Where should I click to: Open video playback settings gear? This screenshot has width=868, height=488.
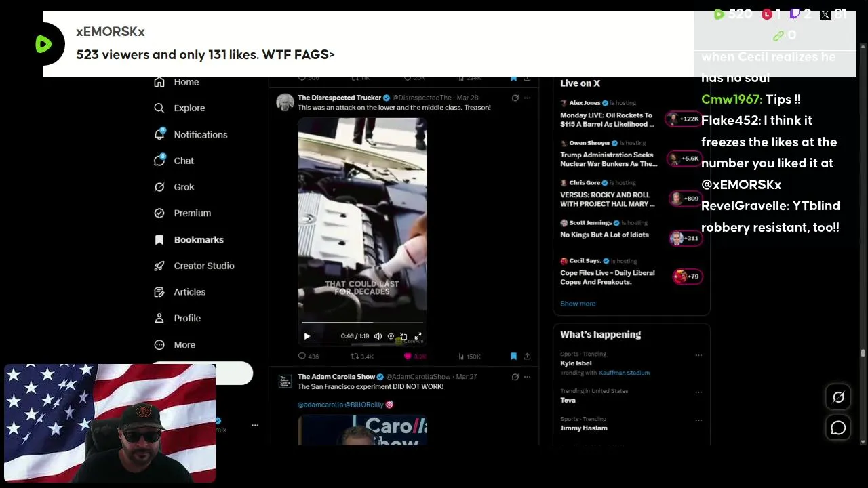coord(391,336)
